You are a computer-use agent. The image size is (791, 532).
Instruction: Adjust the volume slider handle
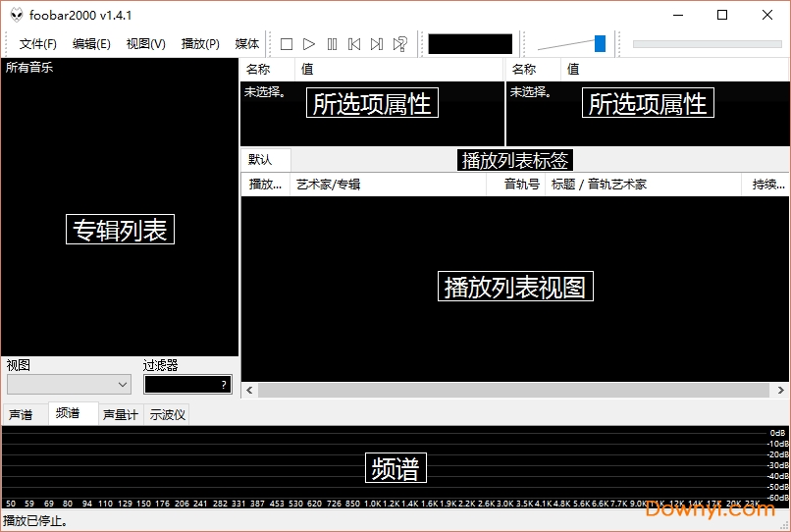pyautogui.click(x=600, y=43)
